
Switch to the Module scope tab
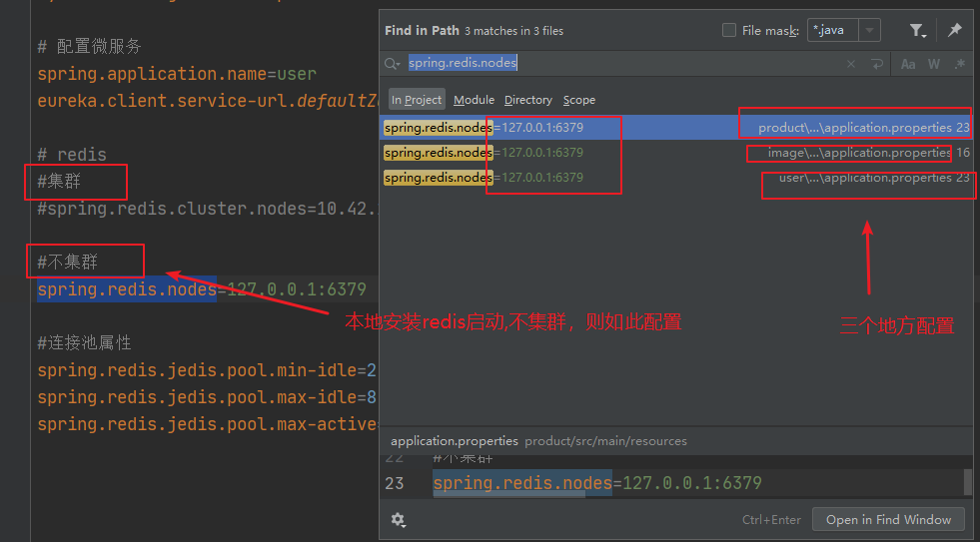(474, 100)
